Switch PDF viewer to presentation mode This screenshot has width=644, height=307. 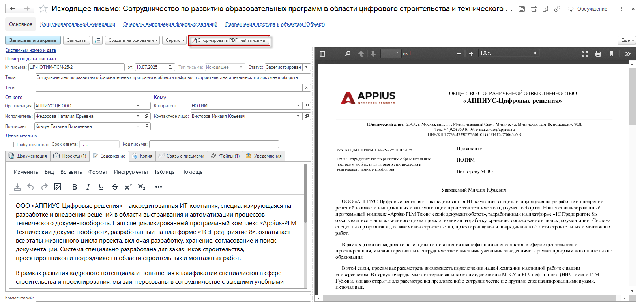point(585,53)
